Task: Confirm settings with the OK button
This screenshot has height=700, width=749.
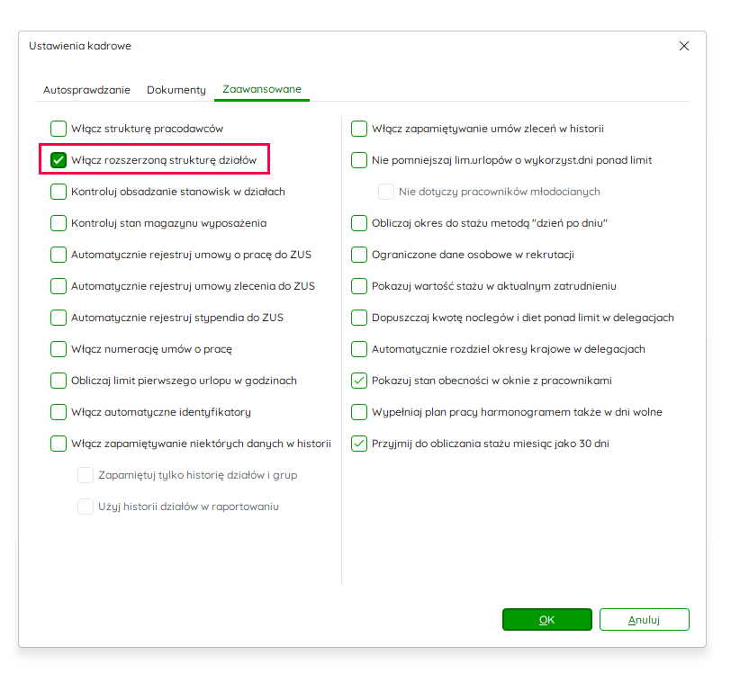Action: (x=547, y=619)
